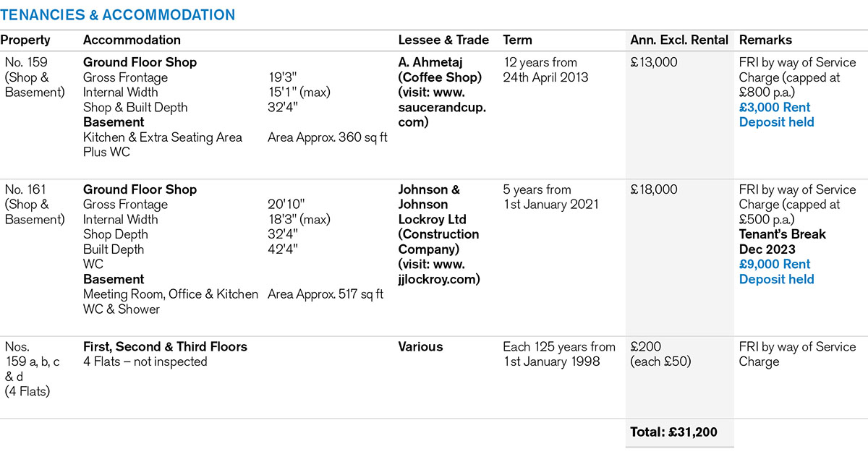Select the No. 159 property cell
Image resolution: width=868 pixels, height=454 pixels.
[34, 77]
